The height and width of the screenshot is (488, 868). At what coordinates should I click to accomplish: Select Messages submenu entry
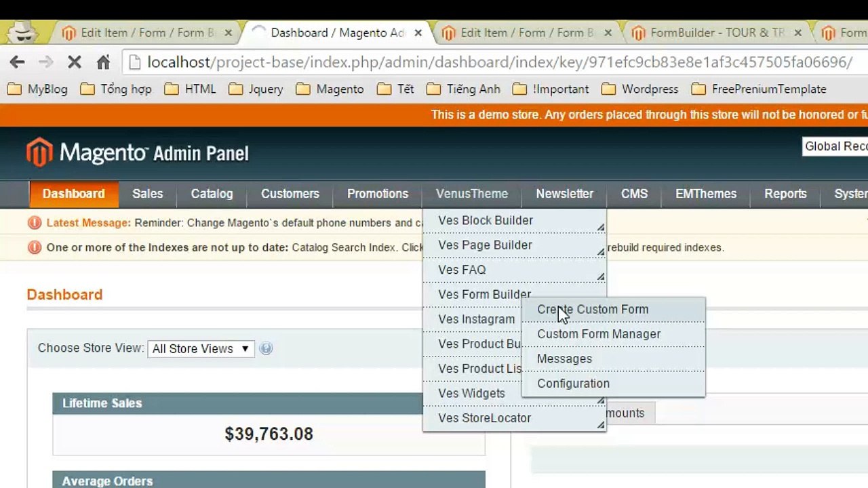pos(614,359)
